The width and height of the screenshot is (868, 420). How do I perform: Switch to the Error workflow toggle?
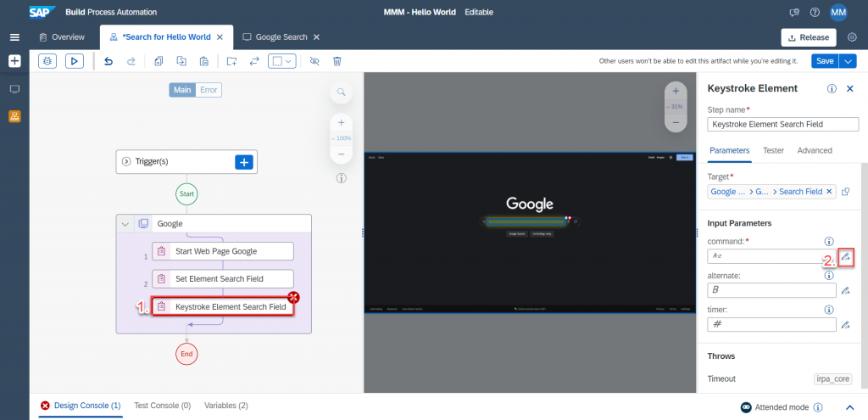(209, 90)
